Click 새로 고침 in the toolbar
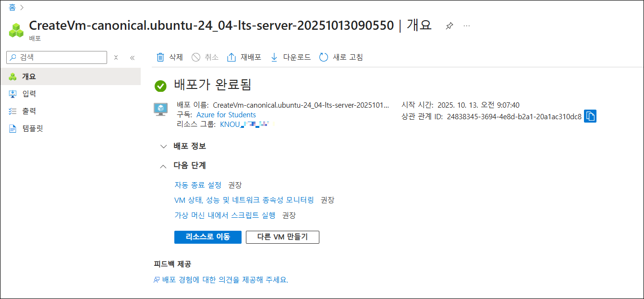Image resolution: width=644 pixels, height=299 pixels. coord(341,57)
